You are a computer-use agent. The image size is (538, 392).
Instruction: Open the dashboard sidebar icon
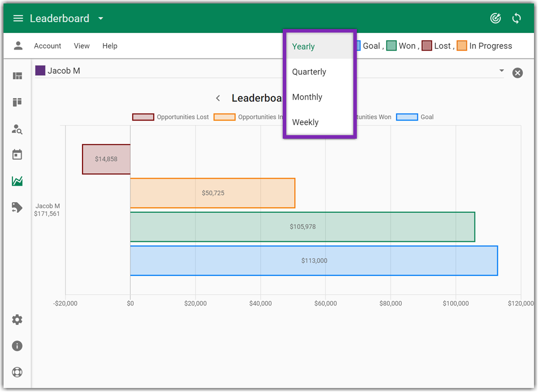coord(17,76)
